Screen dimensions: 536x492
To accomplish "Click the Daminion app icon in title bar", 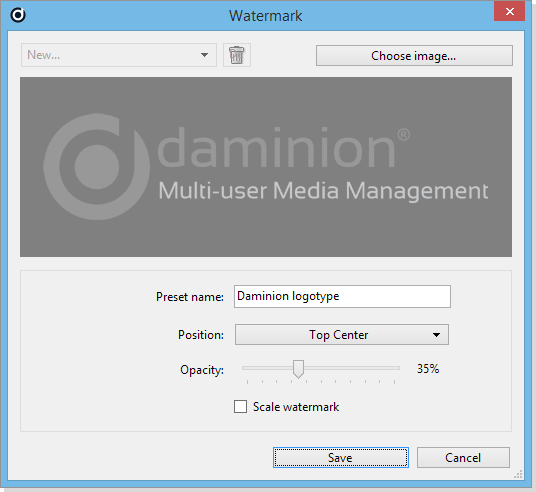I will (18, 15).
